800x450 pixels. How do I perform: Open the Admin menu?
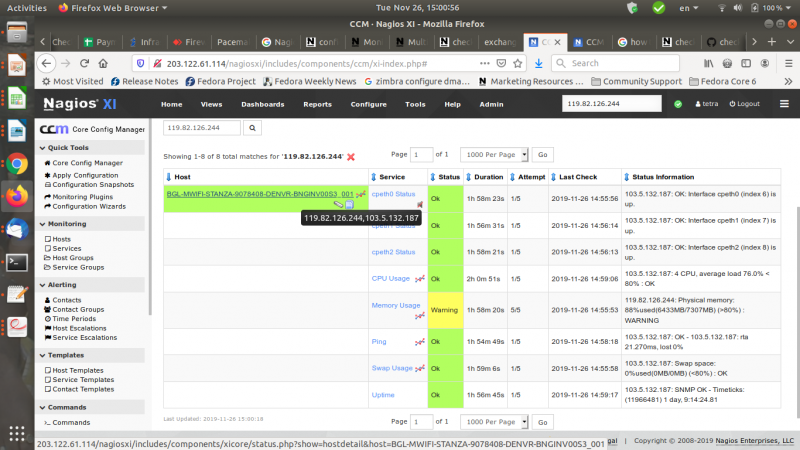[x=491, y=104]
